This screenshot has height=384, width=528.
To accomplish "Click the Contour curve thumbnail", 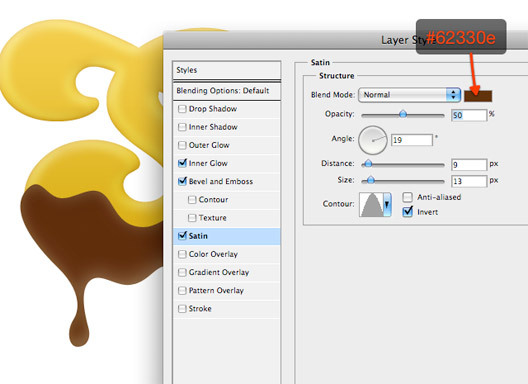I will coord(371,204).
